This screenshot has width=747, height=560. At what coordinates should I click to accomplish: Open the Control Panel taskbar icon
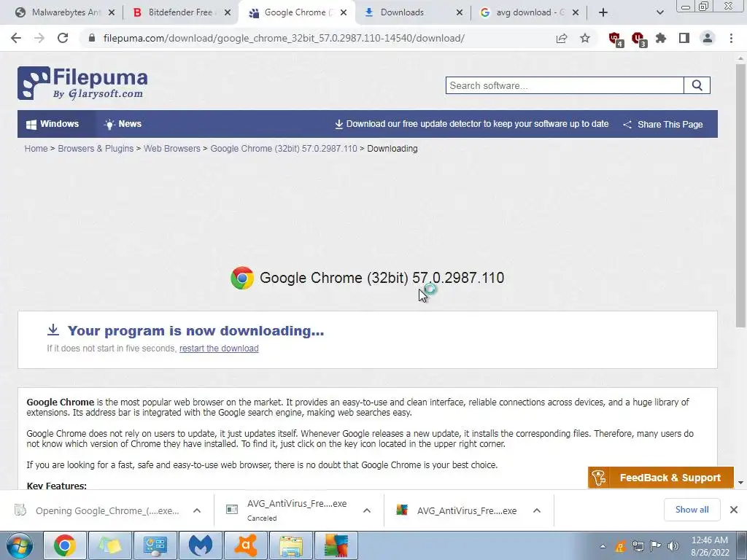tap(155, 545)
